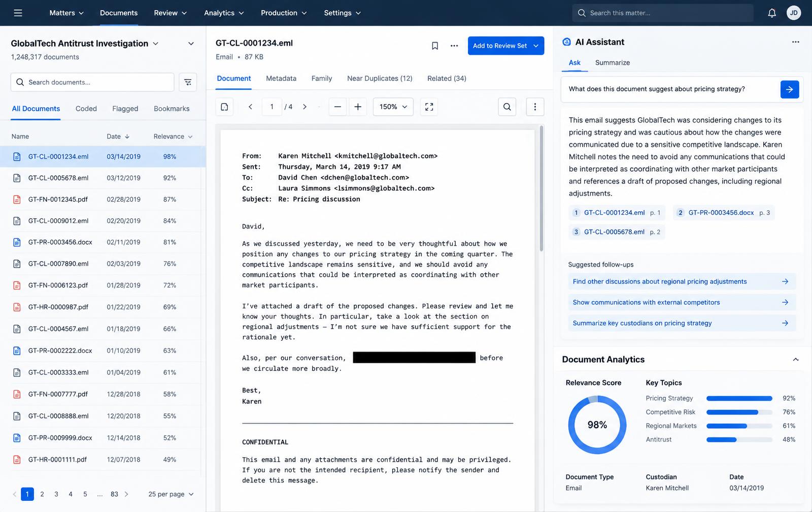Click the Pricing Strategy topic bar
Image resolution: width=812 pixels, height=512 pixels.
tap(739, 399)
